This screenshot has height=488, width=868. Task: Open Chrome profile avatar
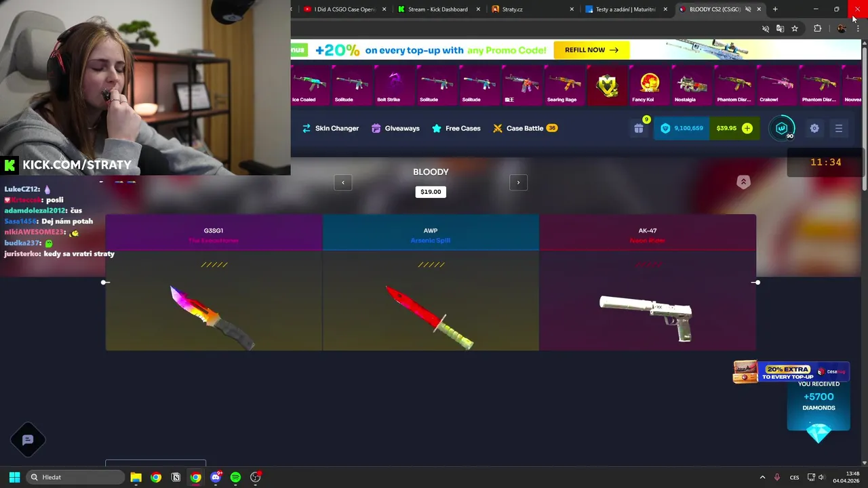(x=842, y=28)
